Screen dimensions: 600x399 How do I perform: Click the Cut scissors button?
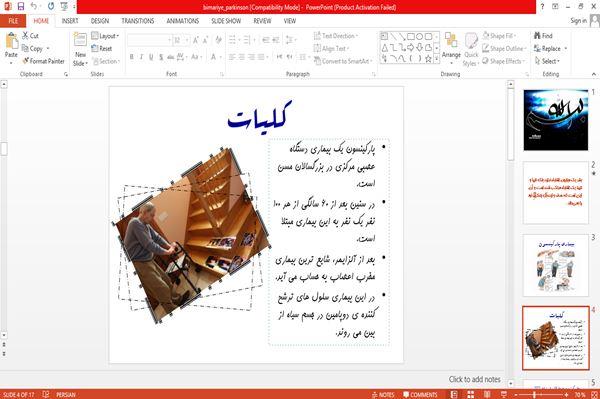[30, 36]
